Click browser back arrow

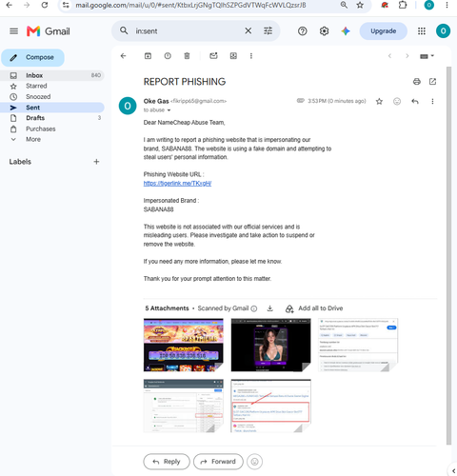[x=10, y=5]
